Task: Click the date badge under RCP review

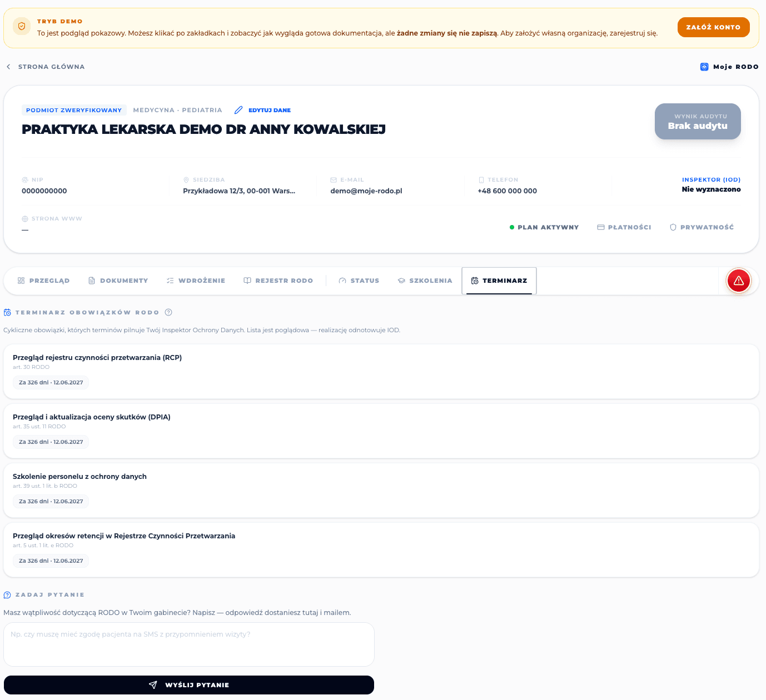Action: (x=51, y=382)
